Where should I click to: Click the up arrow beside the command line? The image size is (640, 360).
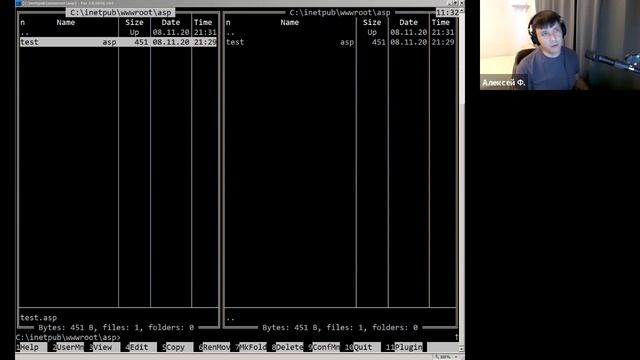click(456, 337)
